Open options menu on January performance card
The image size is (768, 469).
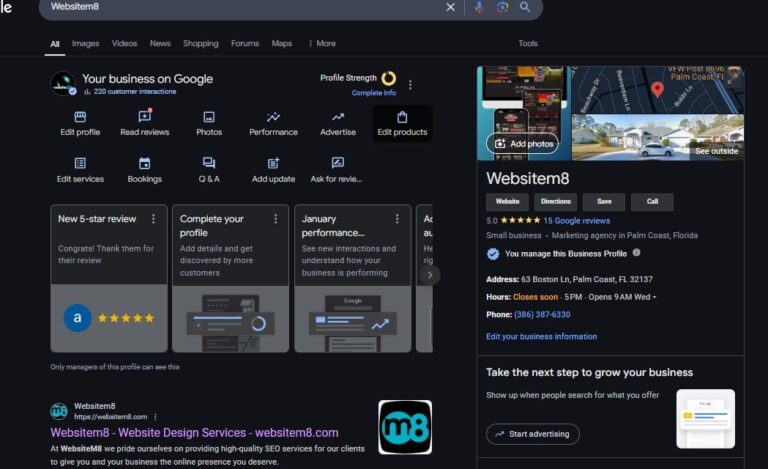click(397, 219)
